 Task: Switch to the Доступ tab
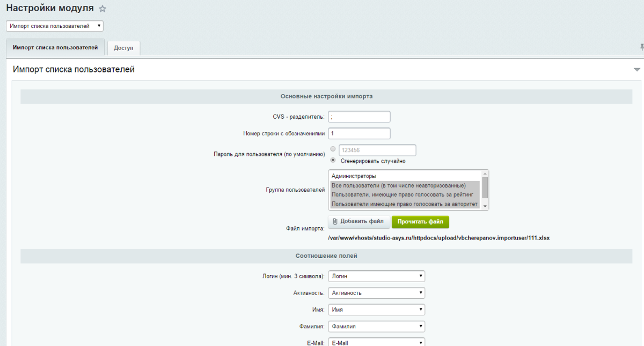click(x=123, y=47)
